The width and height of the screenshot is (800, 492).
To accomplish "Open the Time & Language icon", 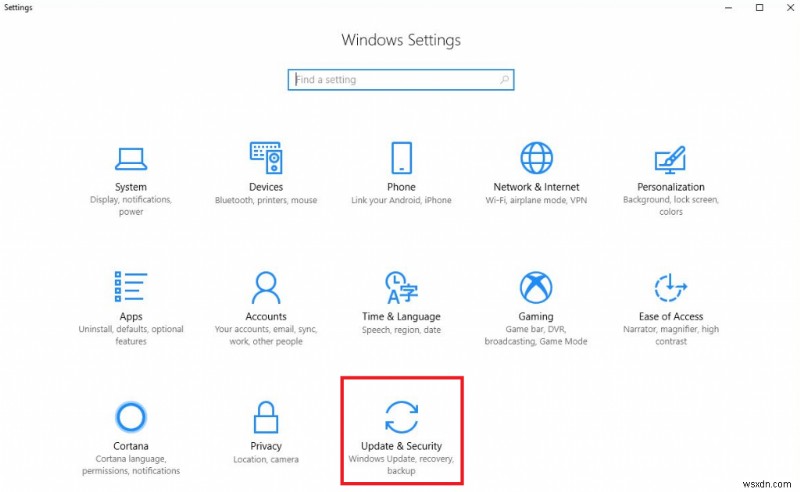I will coord(402,287).
